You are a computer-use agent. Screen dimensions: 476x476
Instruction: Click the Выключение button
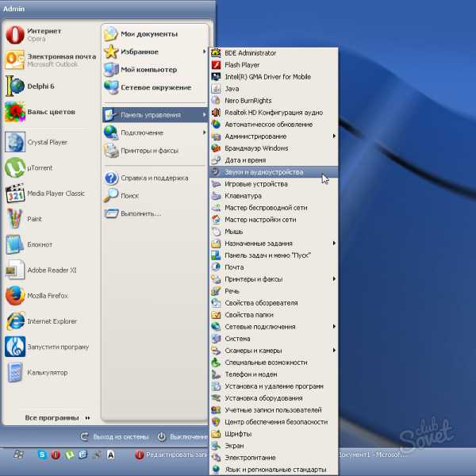click(x=182, y=437)
